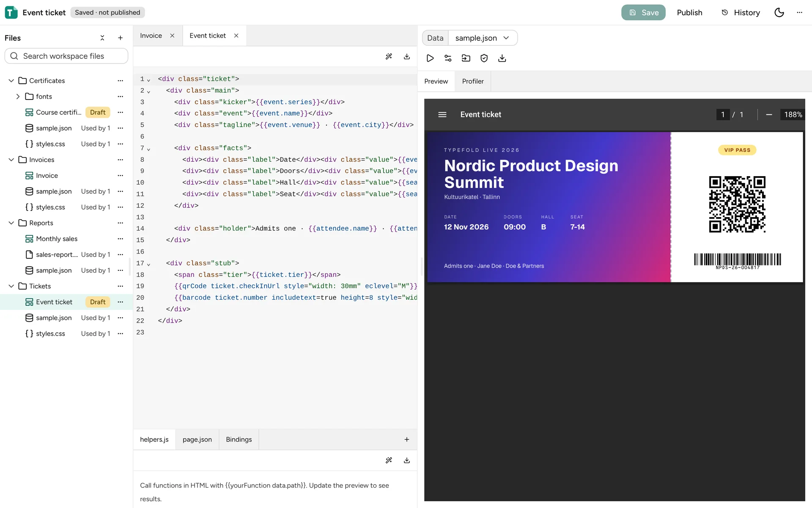Viewport: 812px width, 508px height.
Task: Select the Preview tab
Action: (436, 81)
